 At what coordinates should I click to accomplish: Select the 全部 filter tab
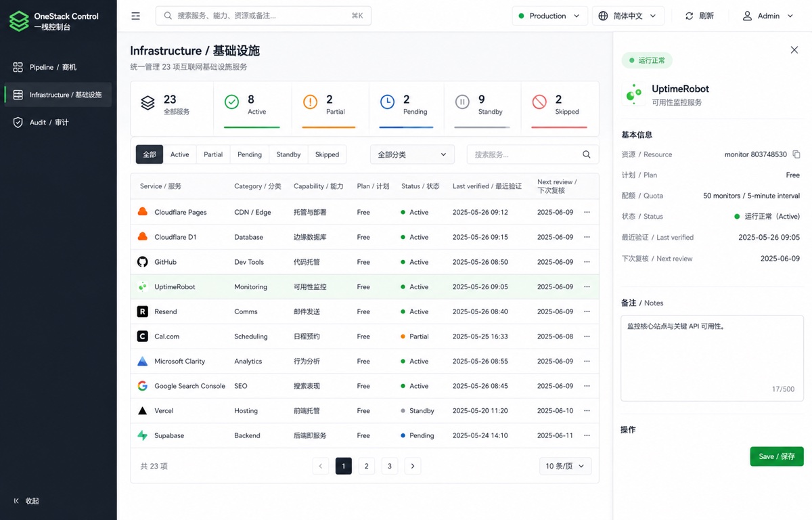[150, 154]
